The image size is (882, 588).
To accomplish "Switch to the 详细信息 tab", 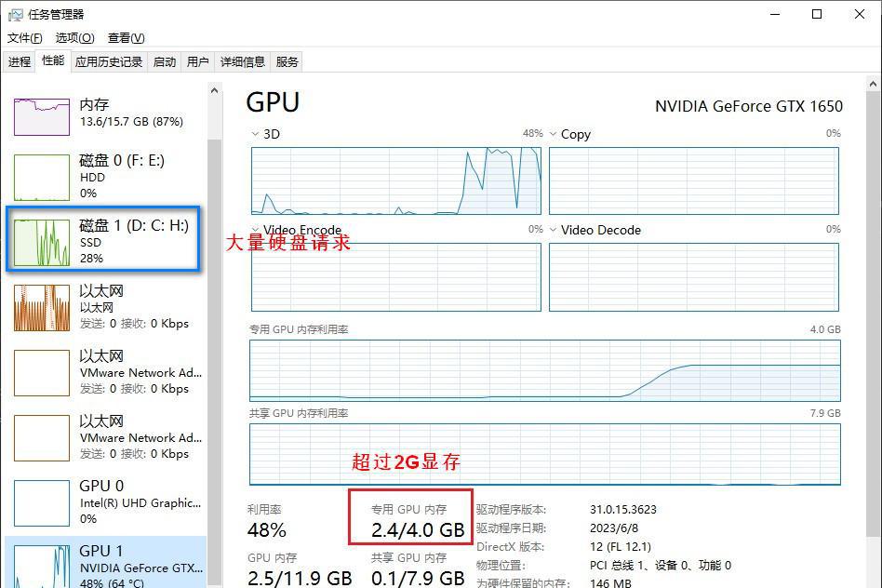I will (x=242, y=62).
